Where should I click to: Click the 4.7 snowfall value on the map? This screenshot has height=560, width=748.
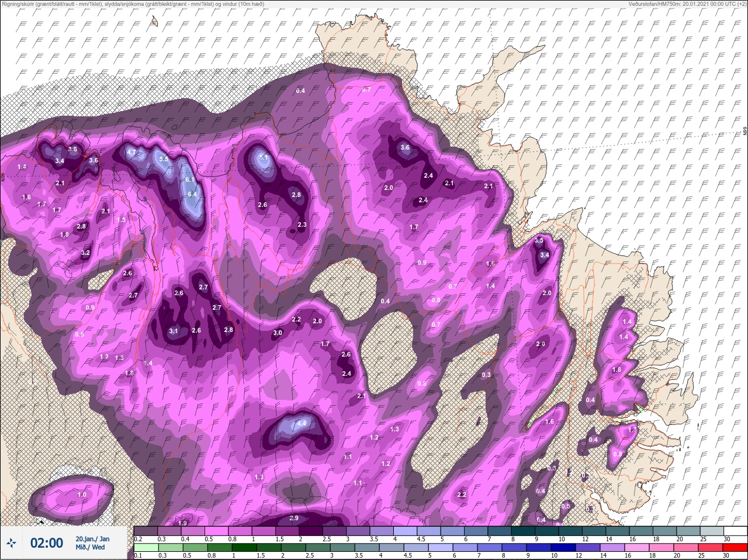[x=131, y=153]
